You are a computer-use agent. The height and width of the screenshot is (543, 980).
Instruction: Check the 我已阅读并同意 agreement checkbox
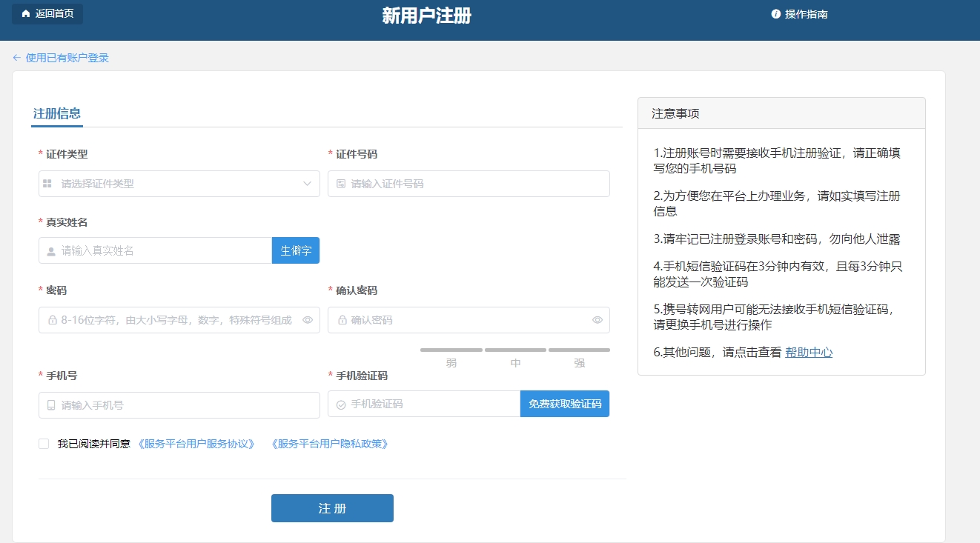[x=43, y=443]
